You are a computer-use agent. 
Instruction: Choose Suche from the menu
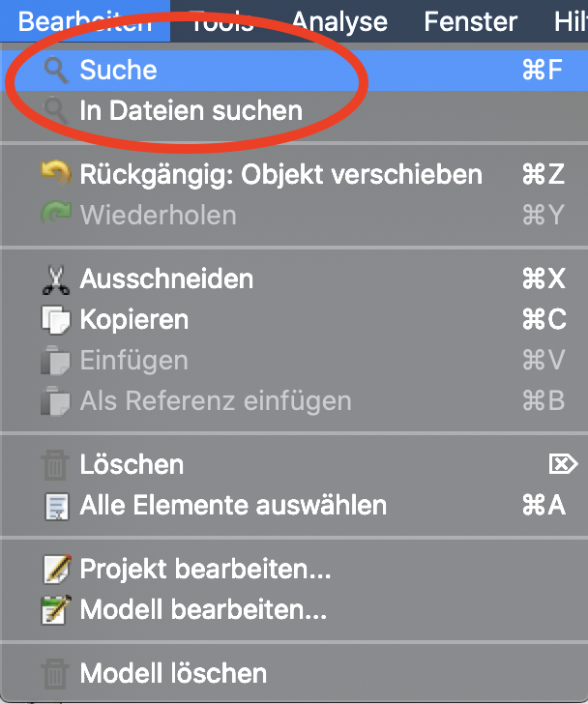[294, 71]
